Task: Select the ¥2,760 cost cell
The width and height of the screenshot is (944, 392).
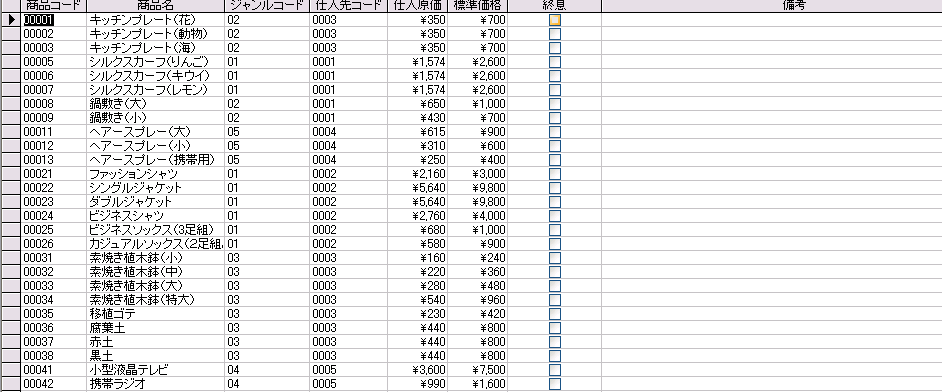Action: pos(417,216)
